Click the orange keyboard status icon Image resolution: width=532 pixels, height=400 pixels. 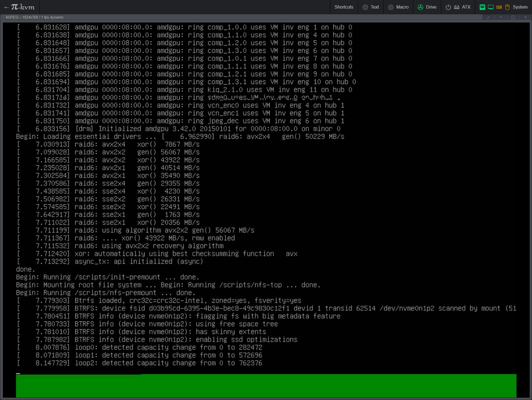pos(499,7)
